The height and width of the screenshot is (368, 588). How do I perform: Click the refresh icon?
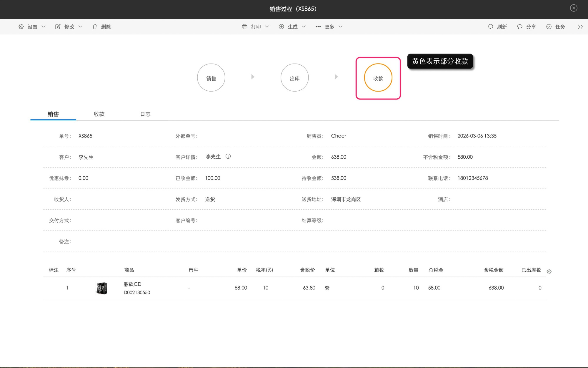pos(490,26)
